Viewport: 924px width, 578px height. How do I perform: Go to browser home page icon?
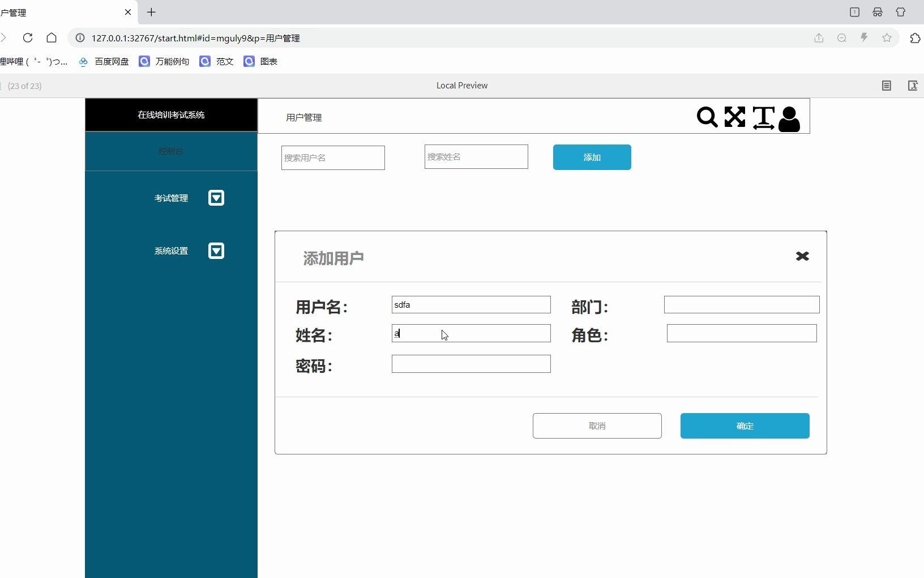pos(52,38)
